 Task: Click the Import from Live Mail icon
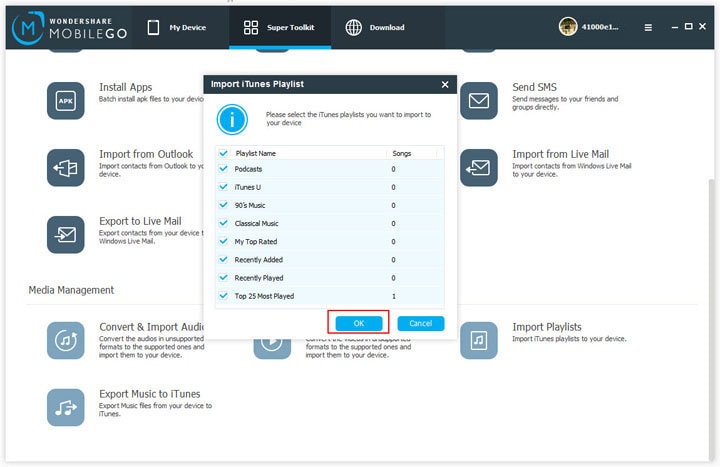478,168
